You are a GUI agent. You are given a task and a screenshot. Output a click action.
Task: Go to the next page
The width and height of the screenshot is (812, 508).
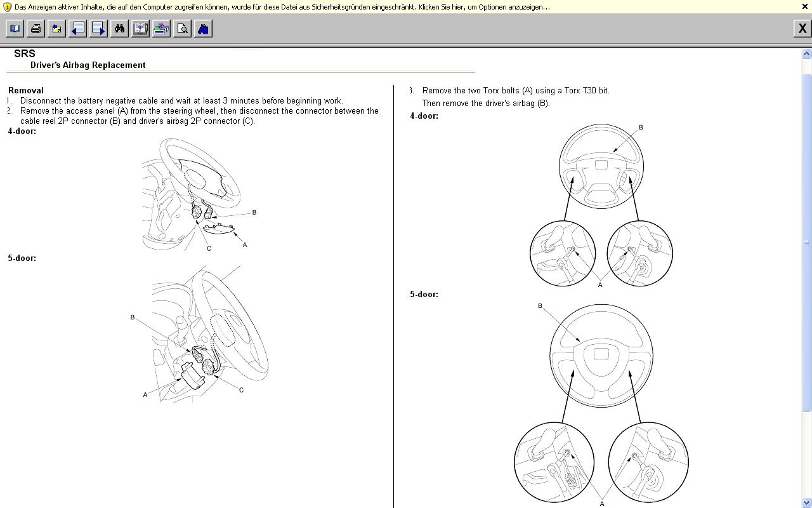[98, 29]
